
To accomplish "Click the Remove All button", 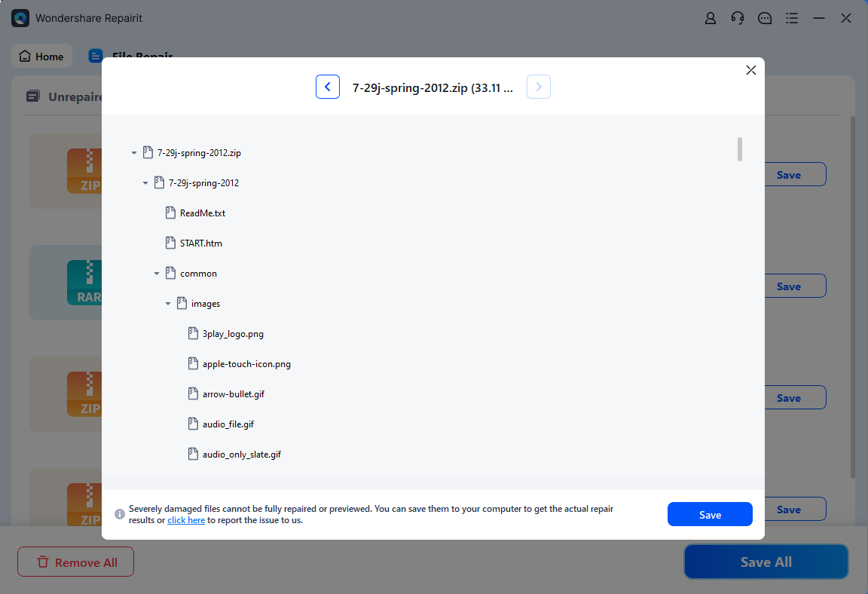I will [x=75, y=562].
